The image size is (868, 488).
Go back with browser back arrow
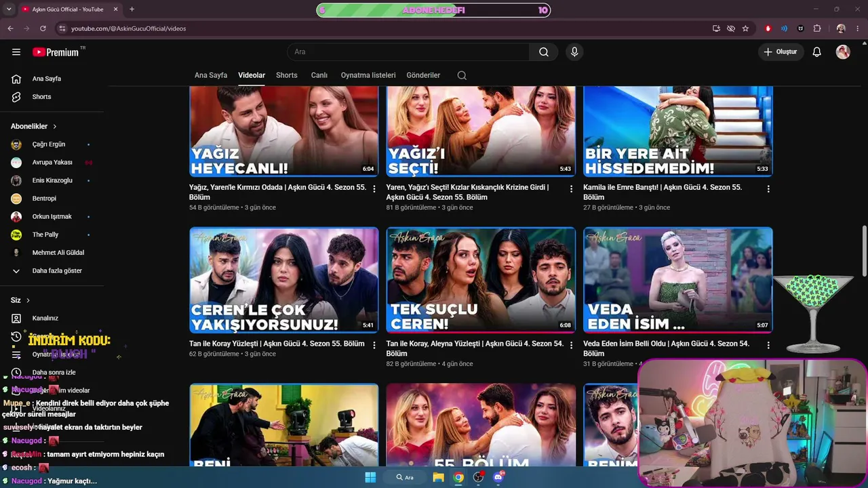[x=10, y=28]
